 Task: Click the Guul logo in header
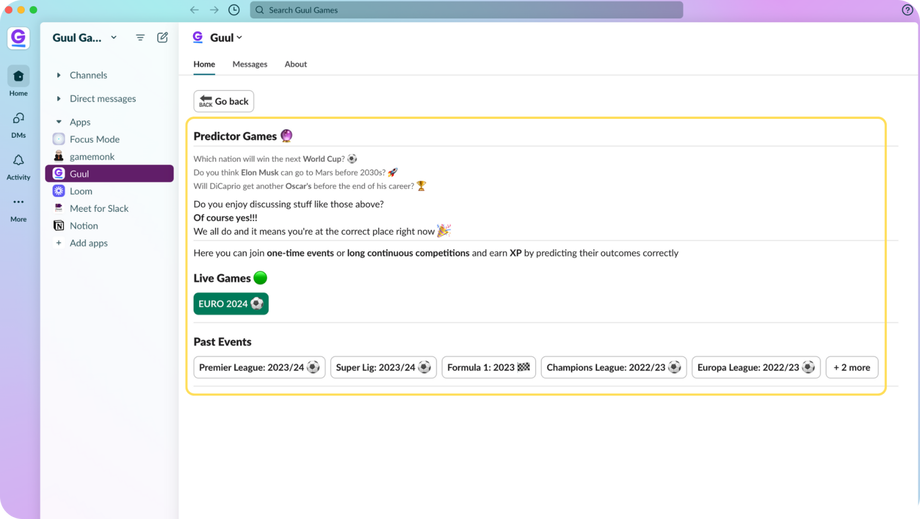(198, 38)
